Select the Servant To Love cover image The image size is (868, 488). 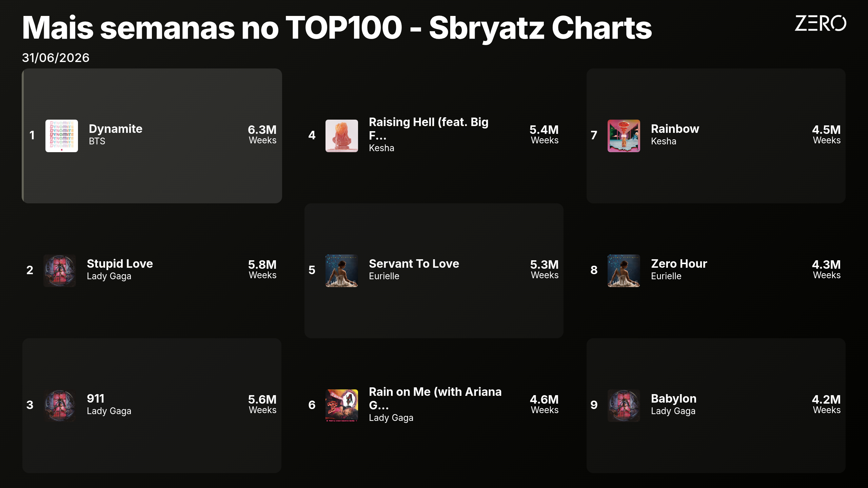pyautogui.click(x=342, y=270)
